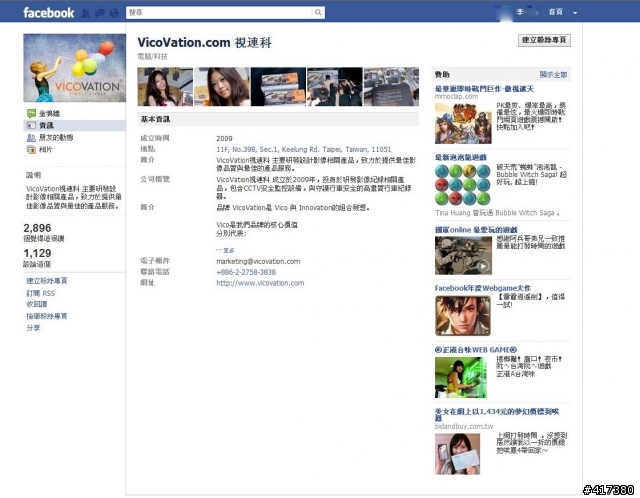This screenshot has width=640, height=498.
Task: Click the green-lit woman ad image
Action: (461, 377)
